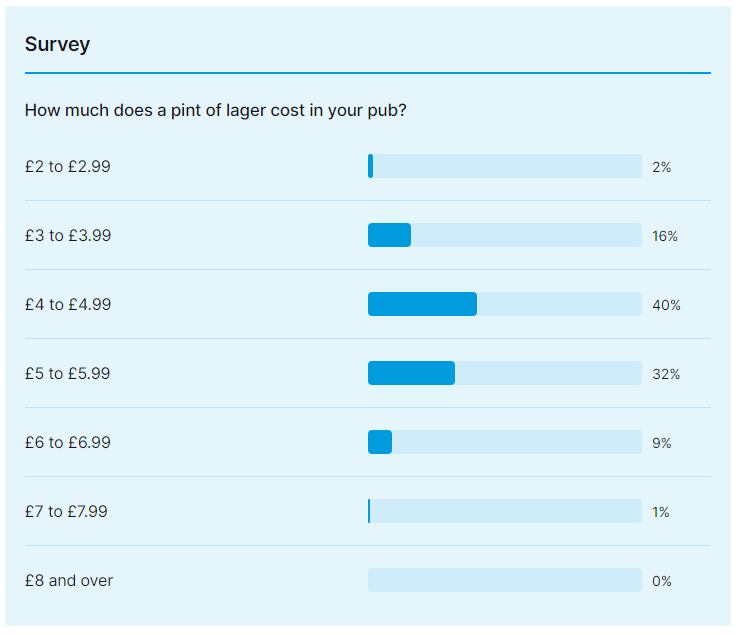Select the £4 to £4.99 option
Screen dimensions: 741x635
68,305
